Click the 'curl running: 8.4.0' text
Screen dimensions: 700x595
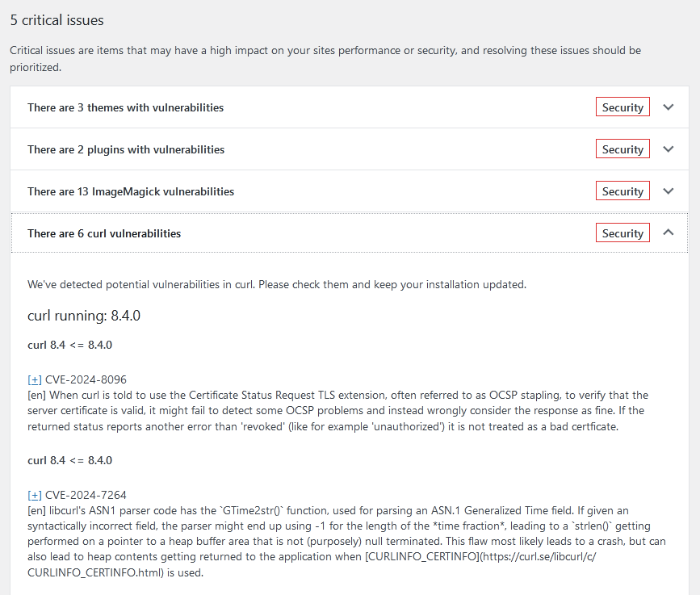pyautogui.click(x=84, y=316)
